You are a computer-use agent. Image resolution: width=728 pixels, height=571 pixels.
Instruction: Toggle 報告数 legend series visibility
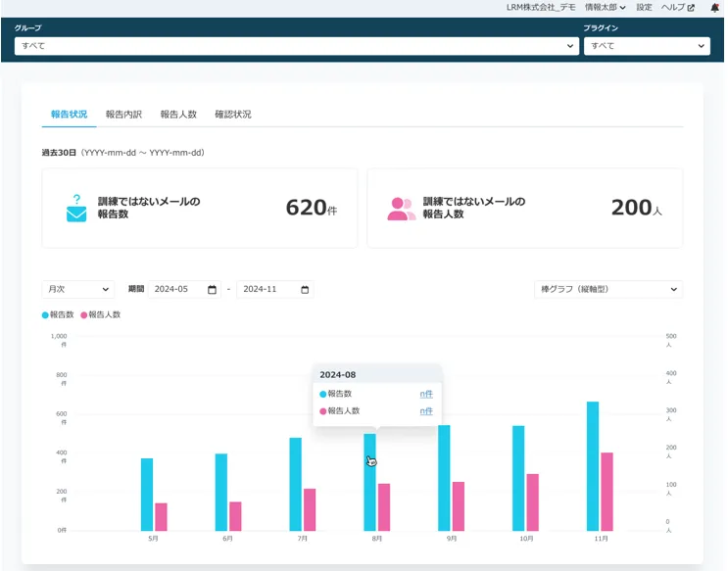[x=61, y=315]
